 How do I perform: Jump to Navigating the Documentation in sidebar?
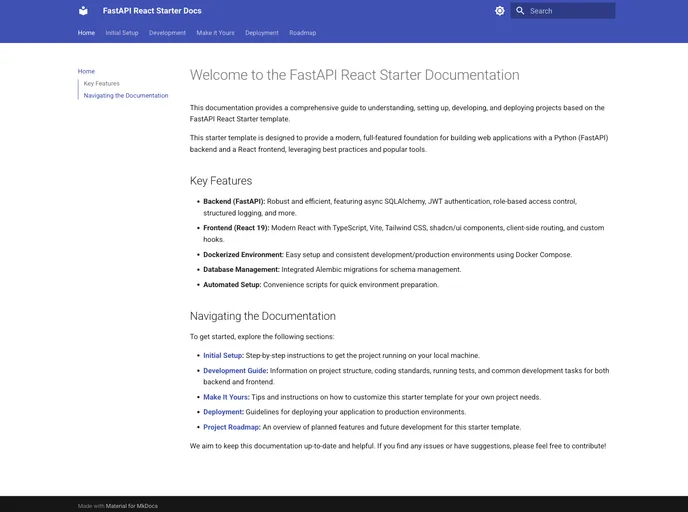pyautogui.click(x=126, y=96)
